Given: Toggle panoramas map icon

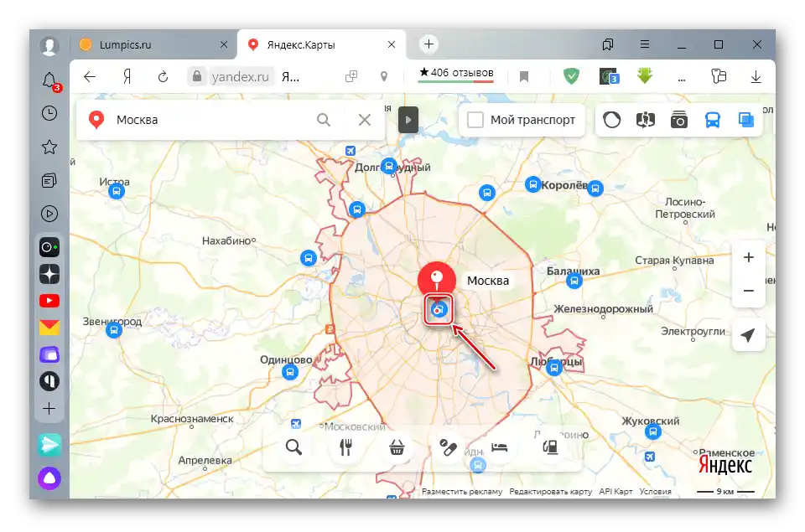Looking at the screenshot, I should pos(646,120).
